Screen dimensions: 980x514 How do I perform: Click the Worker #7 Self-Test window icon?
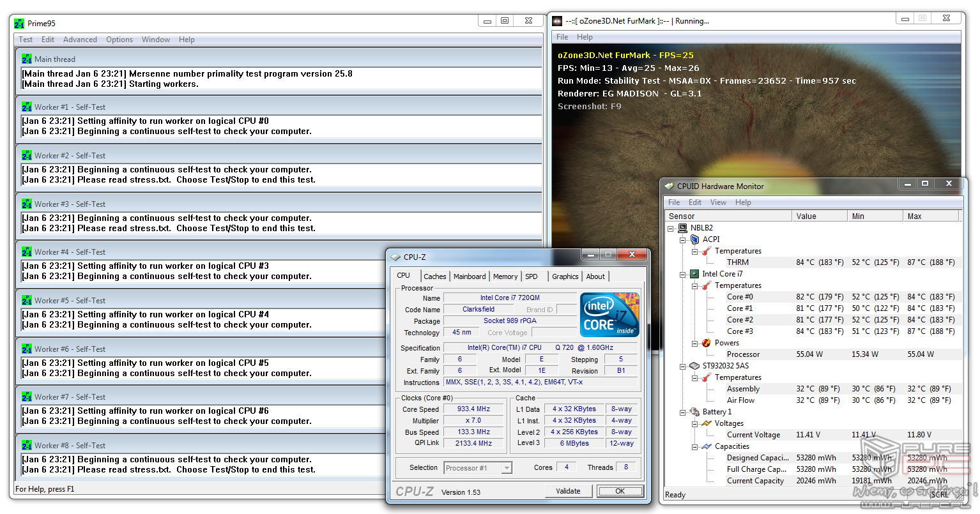(27, 397)
